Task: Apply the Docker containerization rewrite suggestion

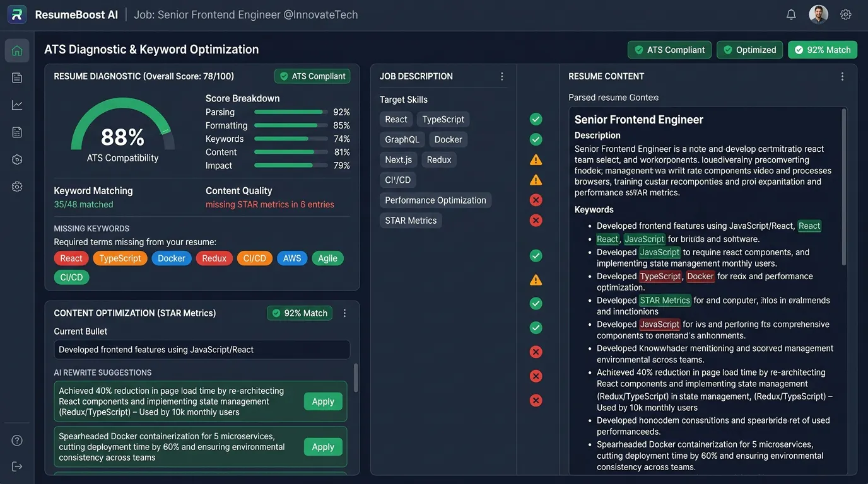Action: (323, 447)
